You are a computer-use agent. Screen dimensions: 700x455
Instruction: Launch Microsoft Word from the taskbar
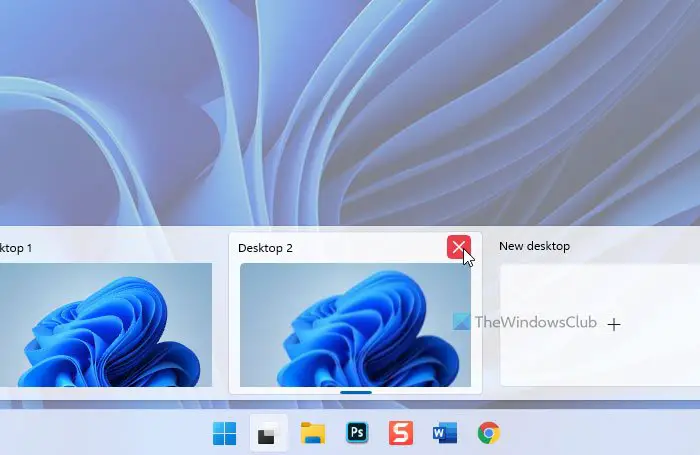445,433
